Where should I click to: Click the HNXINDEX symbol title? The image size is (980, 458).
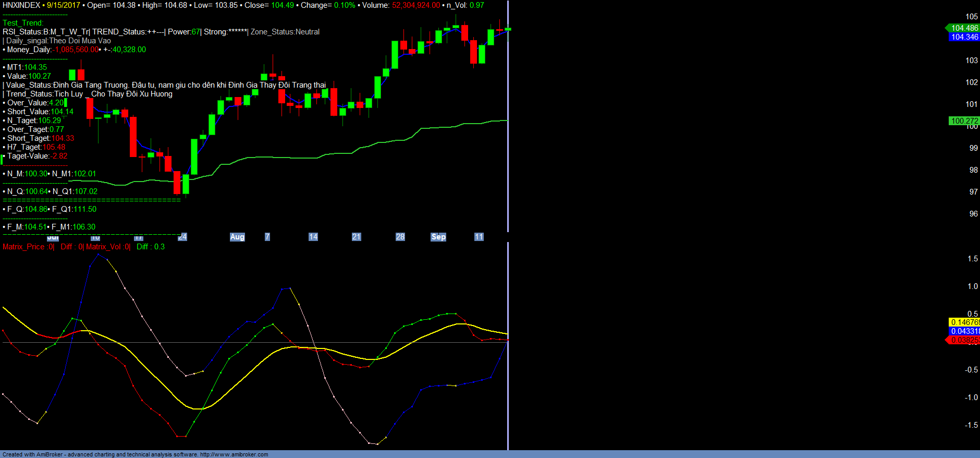click(21, 5)
